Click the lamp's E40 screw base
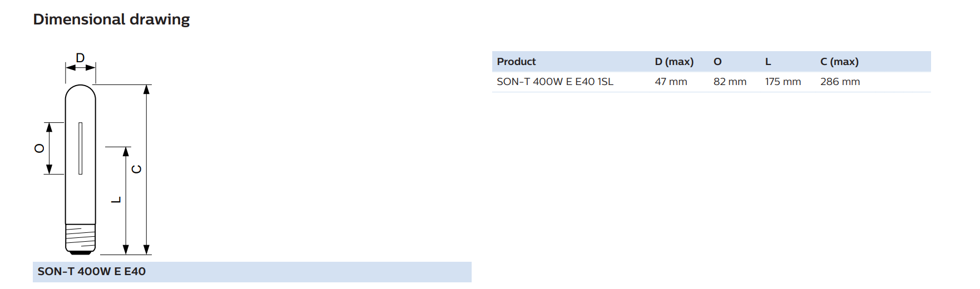Screen dimensions: 980x289 pyautogui.click(x=81, y=239)
